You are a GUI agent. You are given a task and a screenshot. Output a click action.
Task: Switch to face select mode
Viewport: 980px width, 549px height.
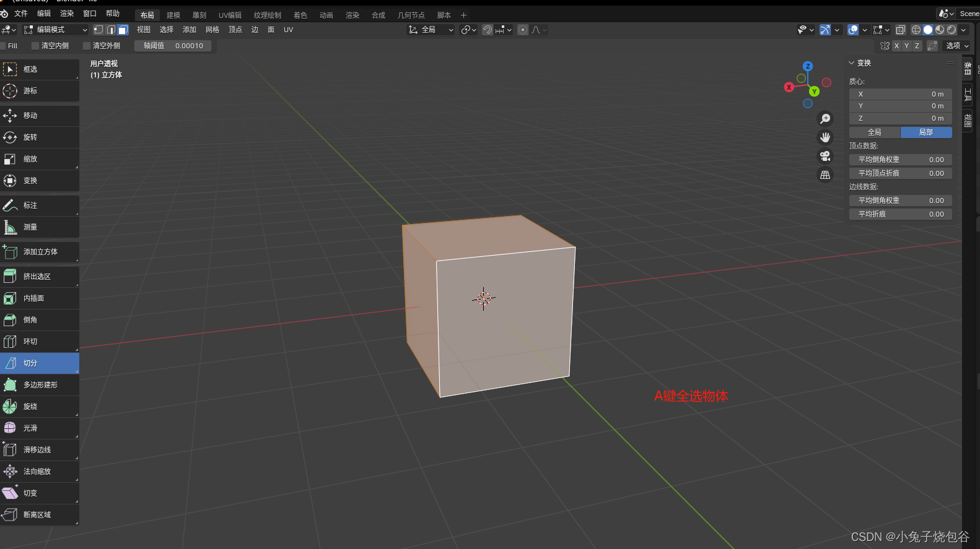[123, 30]
